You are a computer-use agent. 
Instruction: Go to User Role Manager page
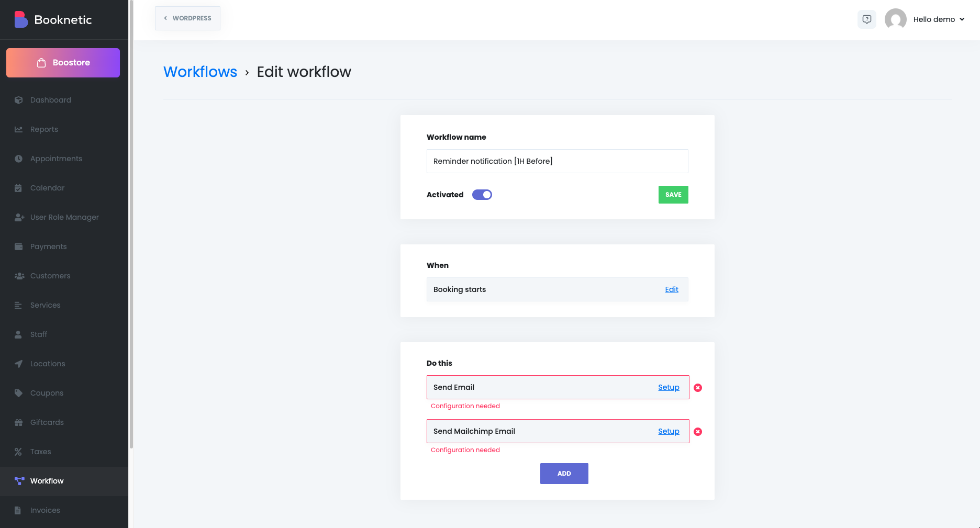click(x=64, y=217)
